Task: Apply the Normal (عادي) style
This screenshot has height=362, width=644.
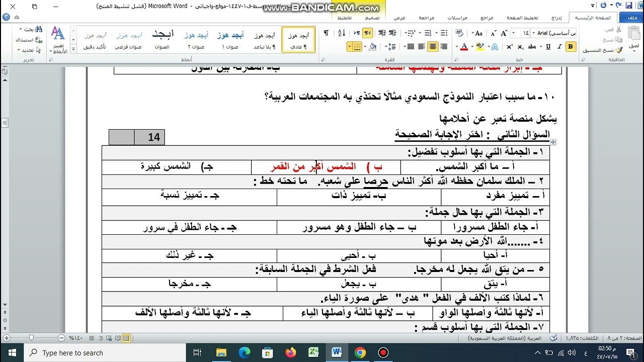Action: tap(298, 40)
